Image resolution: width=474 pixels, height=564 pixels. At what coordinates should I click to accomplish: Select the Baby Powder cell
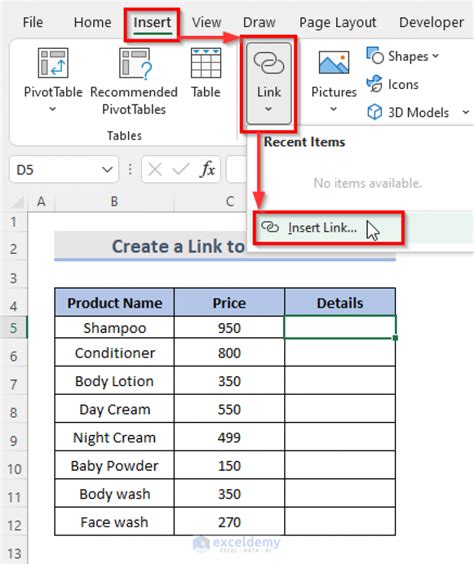point(114,465)
